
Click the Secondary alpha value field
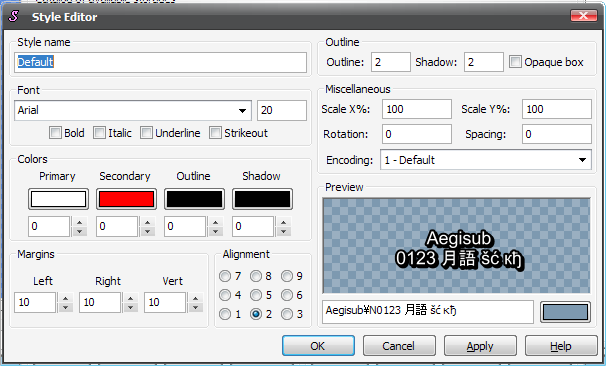pos(117,226)
